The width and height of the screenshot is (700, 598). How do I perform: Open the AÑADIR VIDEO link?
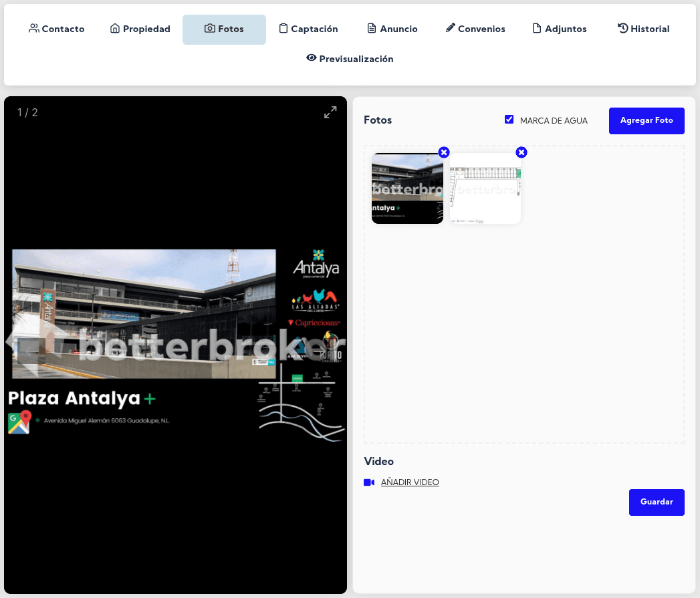(409, 482)
